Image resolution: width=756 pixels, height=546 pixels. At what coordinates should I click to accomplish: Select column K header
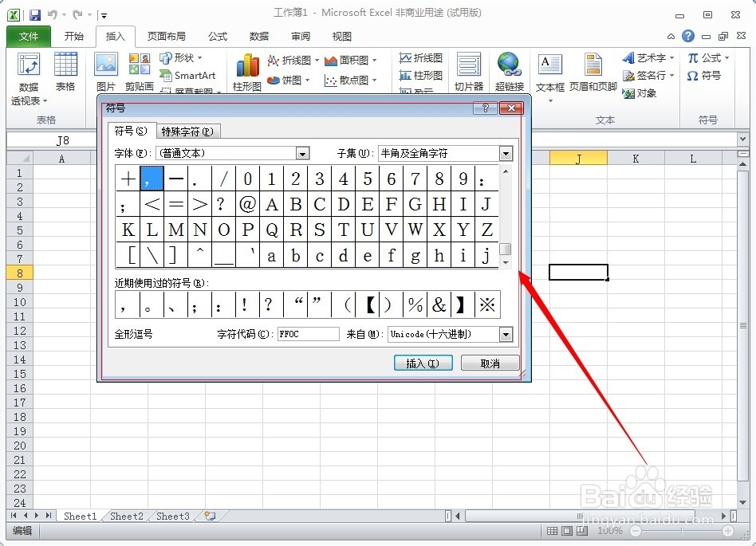point(636,159)
